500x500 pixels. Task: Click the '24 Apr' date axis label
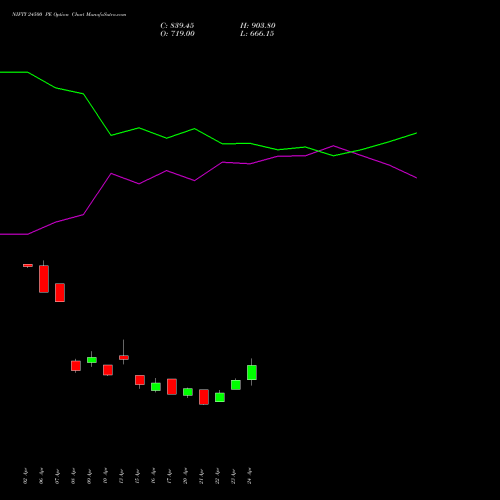(x=249, y=476)
